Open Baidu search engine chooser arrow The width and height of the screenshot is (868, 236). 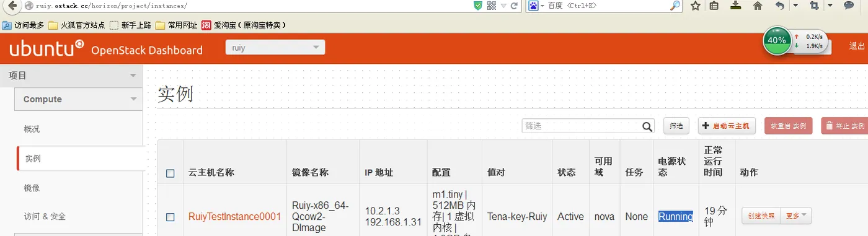pos(542,6)
